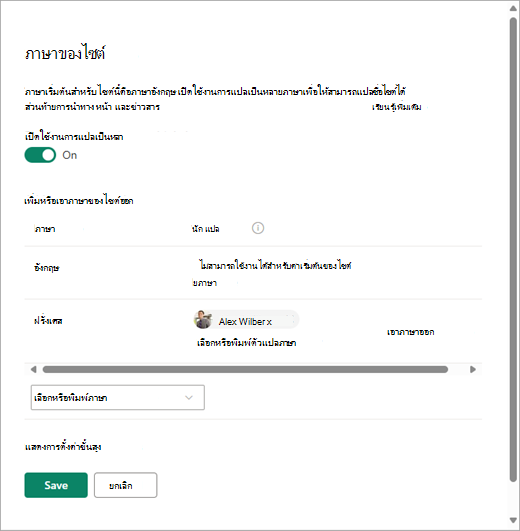Viewport: 520px width, 531px height.
Task: Click the เพิ่มหรือเอาภาษาของไซต์ออก heading
Action: (x=79, y=201)
